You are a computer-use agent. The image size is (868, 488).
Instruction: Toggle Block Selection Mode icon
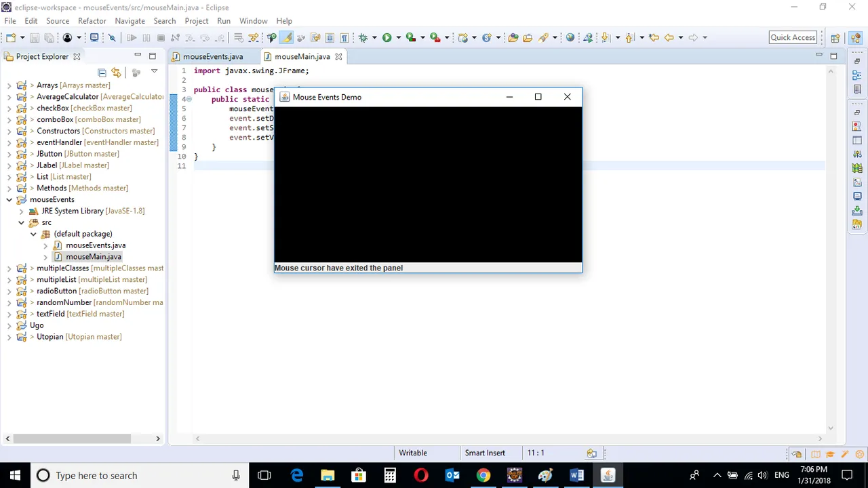(x=330, y=37)
